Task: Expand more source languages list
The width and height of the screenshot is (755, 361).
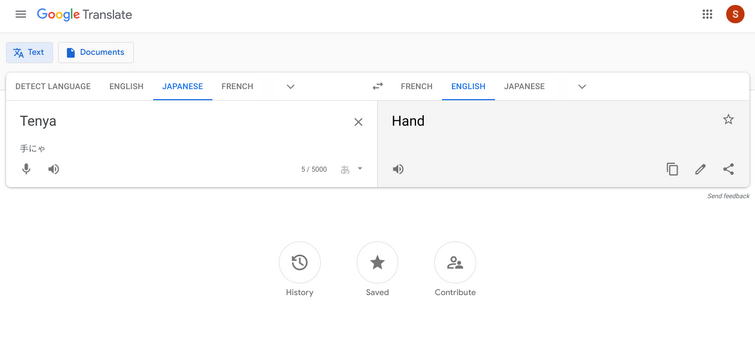Action: click(290, 87)
